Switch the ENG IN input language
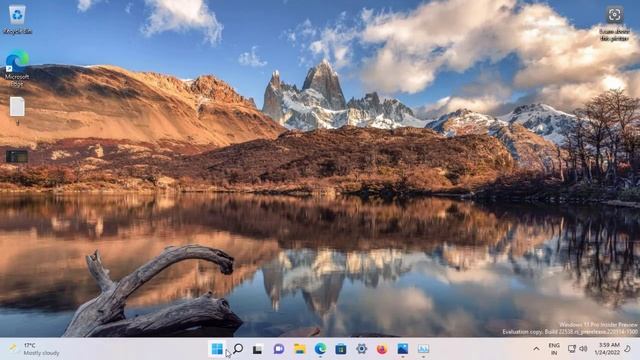Viewport: 640px width, 360px height. (x=554, y=349)
